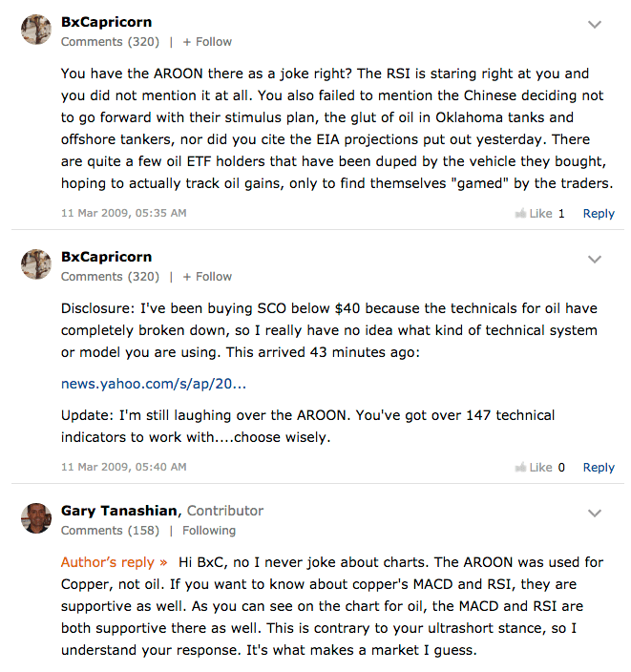This screenshot has width=631, height=672.
Task: Expand chevron menu on second BxCapricorn comment
Action: coord(594,260)
